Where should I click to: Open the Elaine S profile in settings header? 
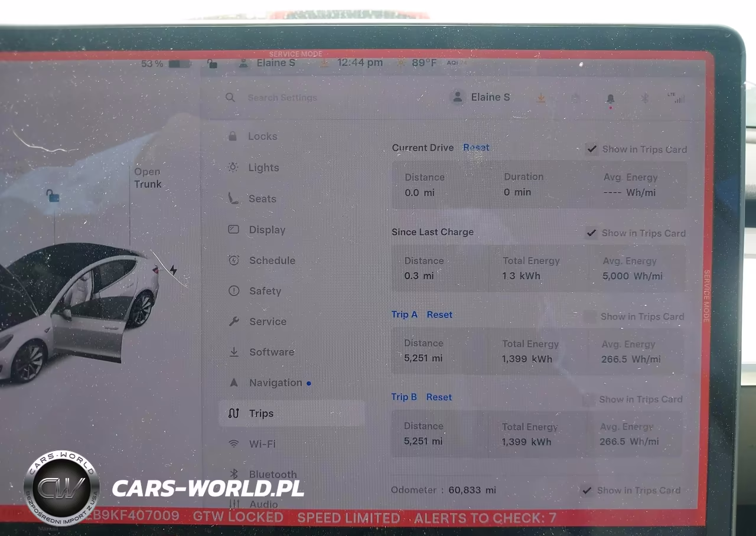click(x=480, y=97)
